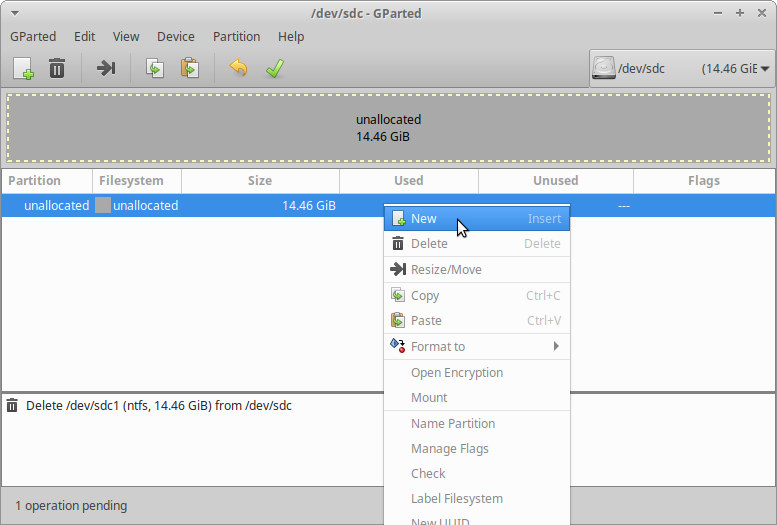
Task: Undo last operation with the yellow arrow
Action: click(x=238, y=68)
